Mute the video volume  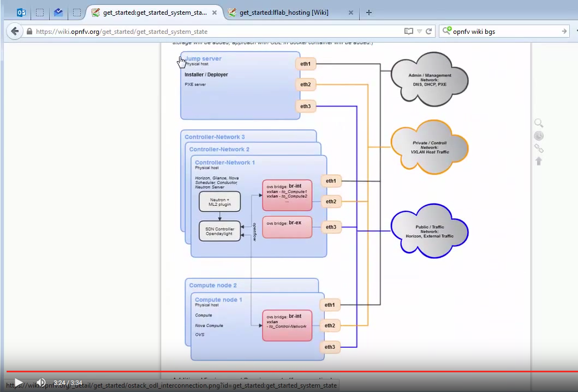(x=41, y=382)
